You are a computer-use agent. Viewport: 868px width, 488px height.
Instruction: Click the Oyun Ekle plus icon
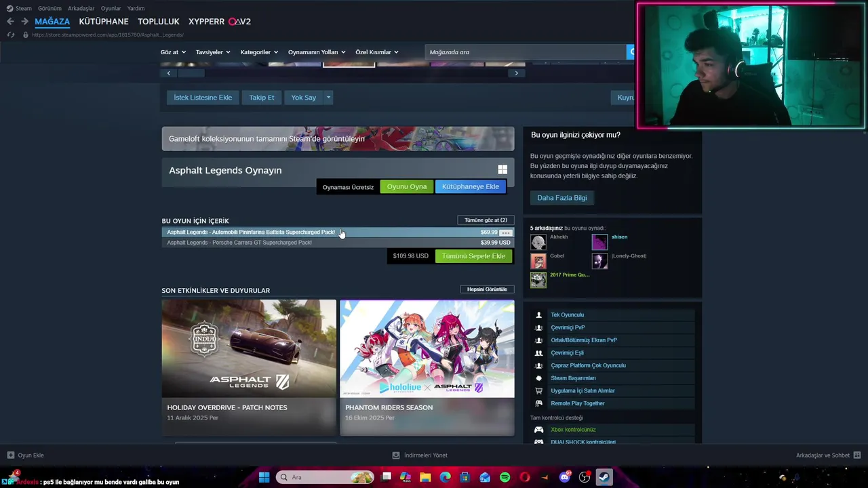point(11,455)
